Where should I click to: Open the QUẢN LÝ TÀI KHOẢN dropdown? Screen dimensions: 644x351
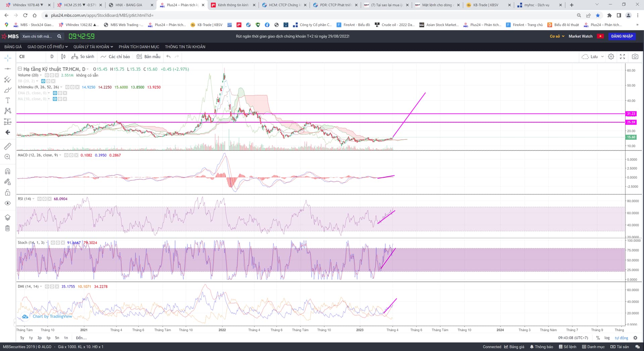(93, 47)
